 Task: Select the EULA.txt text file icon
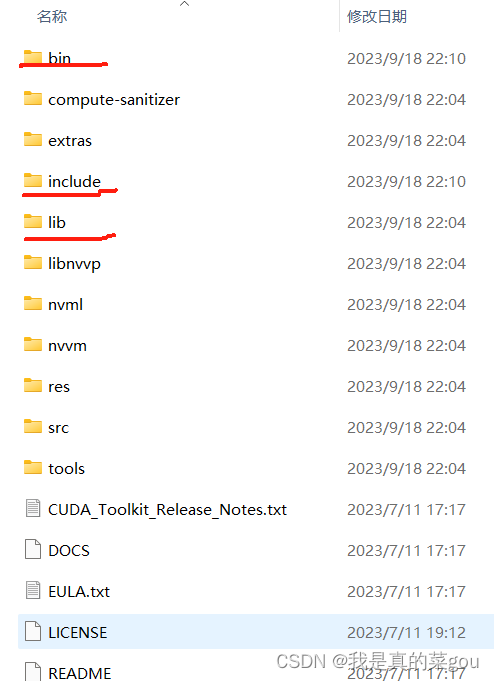coord(33,591)
